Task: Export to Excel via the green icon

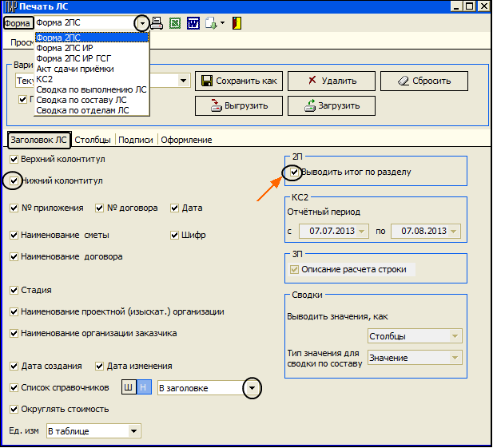Action: tap(176, 23)
